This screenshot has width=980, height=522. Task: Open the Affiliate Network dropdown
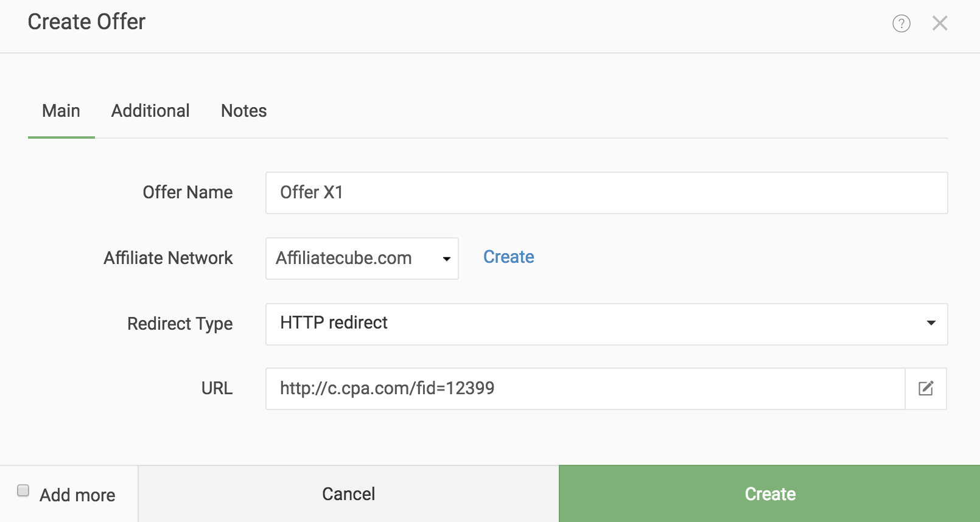(x=362, y=258)
